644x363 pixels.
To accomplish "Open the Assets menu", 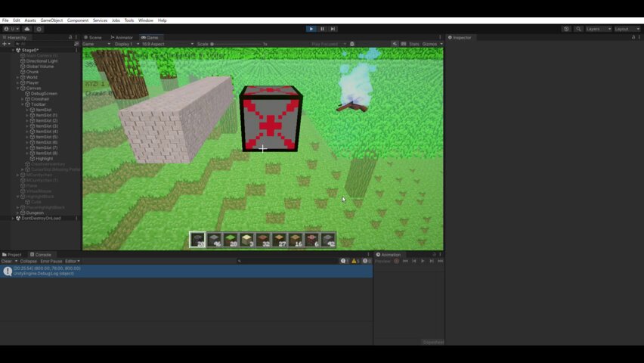I will (30, 20).
